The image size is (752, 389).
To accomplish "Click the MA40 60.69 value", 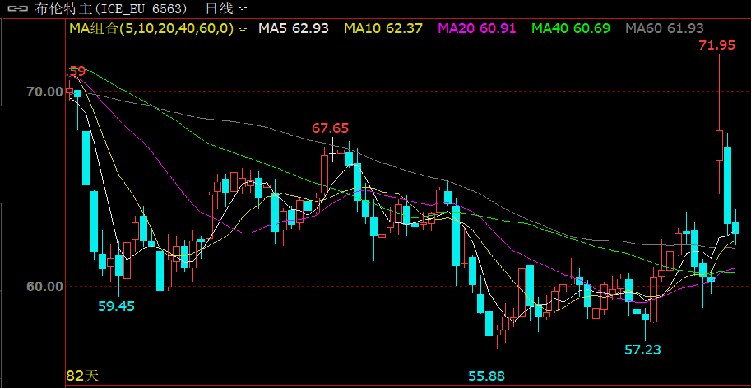I will coord(571,29).
